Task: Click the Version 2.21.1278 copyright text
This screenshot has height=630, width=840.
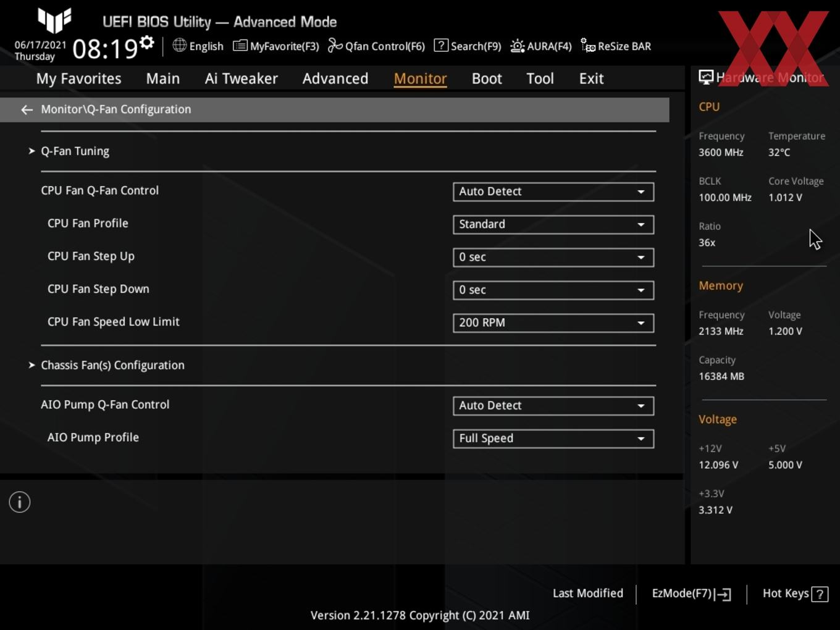Action: click(x=420, y=616)
